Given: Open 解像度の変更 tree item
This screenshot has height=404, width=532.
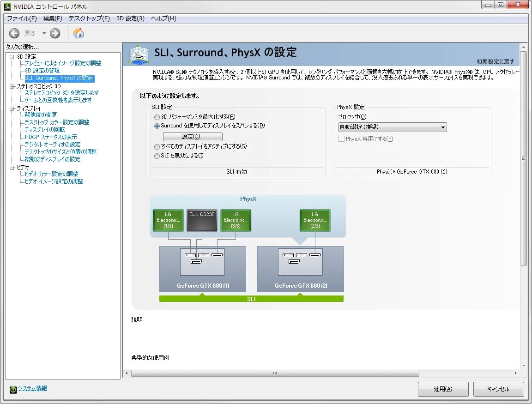Looking at the screenshot, I should point(41,115).
